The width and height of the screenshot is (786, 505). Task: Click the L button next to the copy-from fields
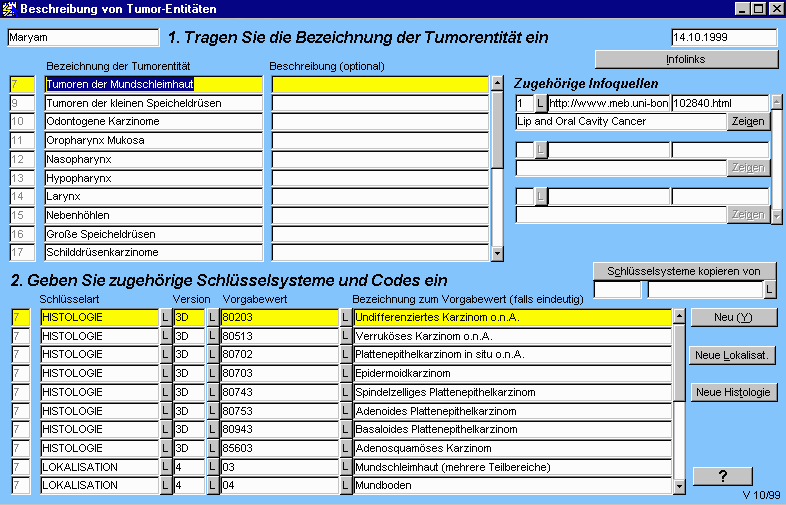click(x=769, y=290)
